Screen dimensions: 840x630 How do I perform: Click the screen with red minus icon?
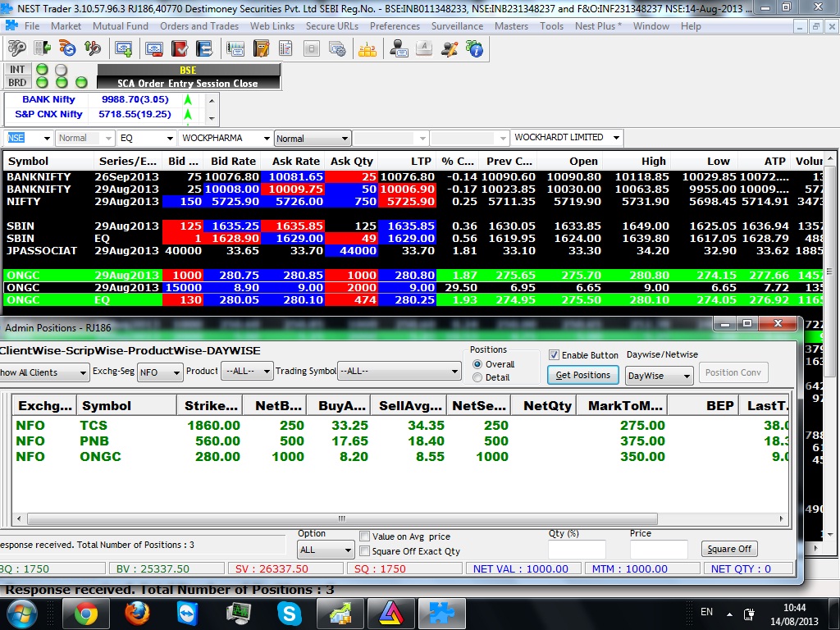pos(153,49)
